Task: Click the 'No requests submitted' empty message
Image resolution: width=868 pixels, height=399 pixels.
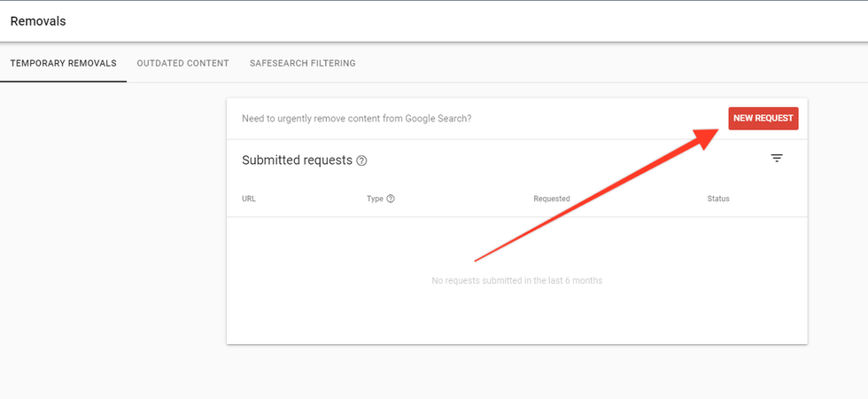Action: [516, 281]
